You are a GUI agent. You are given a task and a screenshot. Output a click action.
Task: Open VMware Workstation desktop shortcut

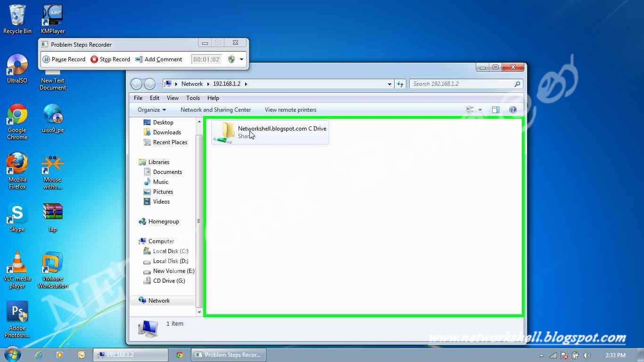coord(53,270)
